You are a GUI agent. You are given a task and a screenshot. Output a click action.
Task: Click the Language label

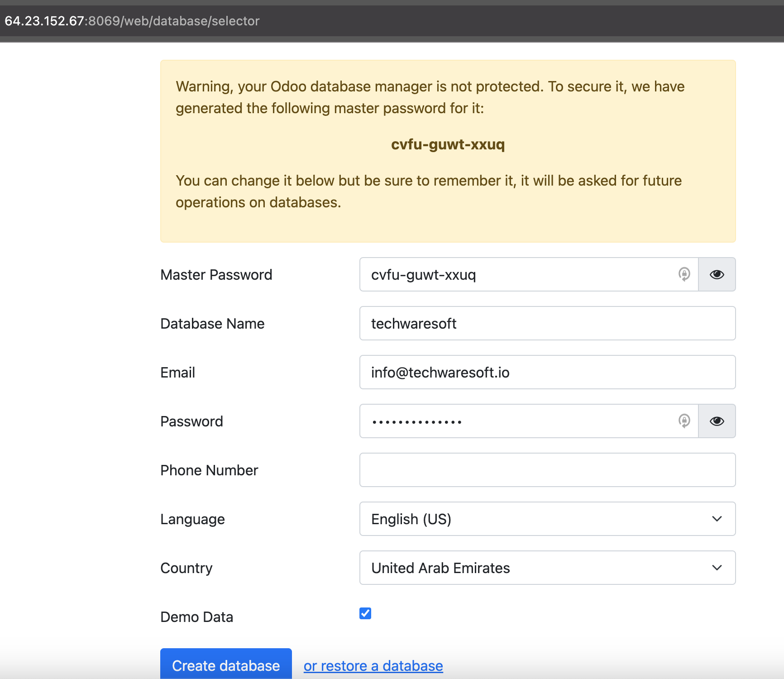[192, 519]
